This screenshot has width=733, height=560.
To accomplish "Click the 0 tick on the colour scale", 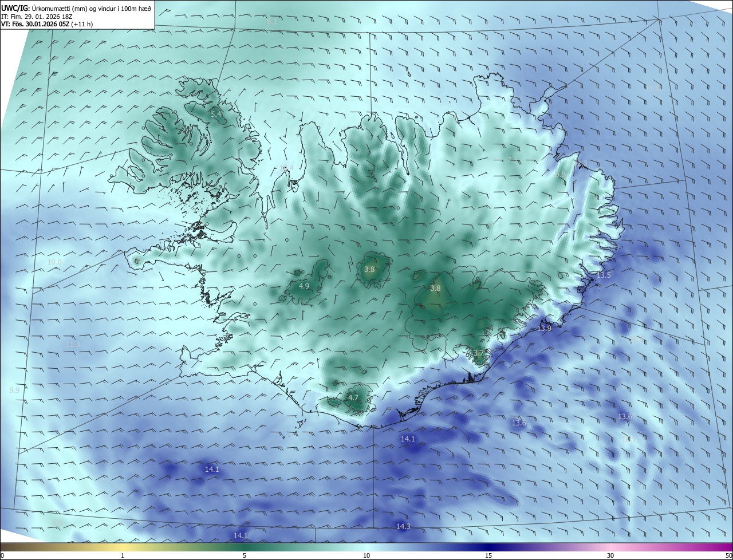I will [x=2, y=555].
